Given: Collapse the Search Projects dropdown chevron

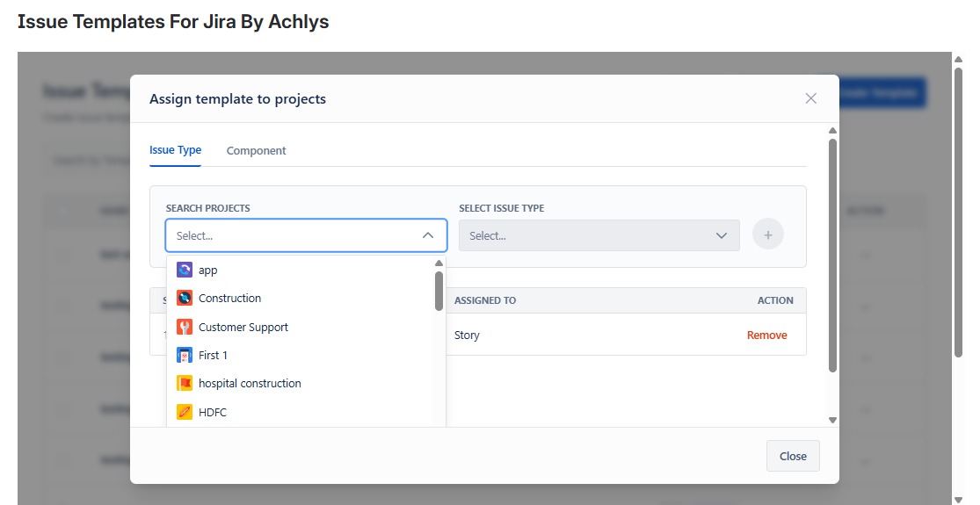Looking at the screenshot, I should coord(428,235).
